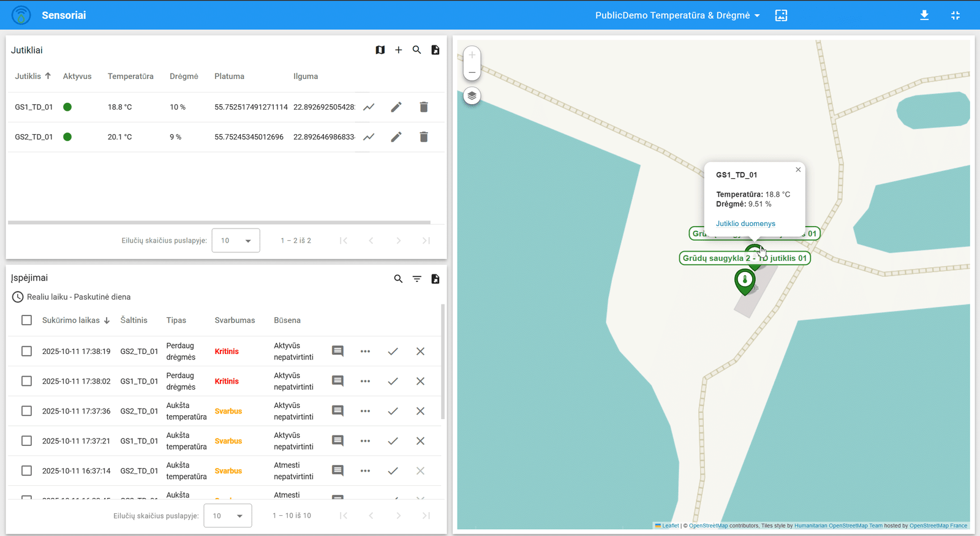The image size is (980, 536).
Task: Download dashboard using top bar icon
Action: coord(924,15)
